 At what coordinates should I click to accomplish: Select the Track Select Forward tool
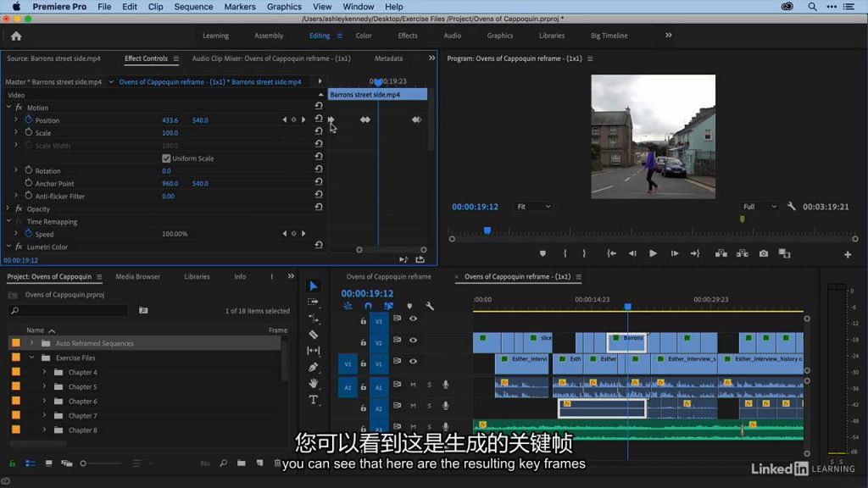pyautogui.click(x=314, y=302)
